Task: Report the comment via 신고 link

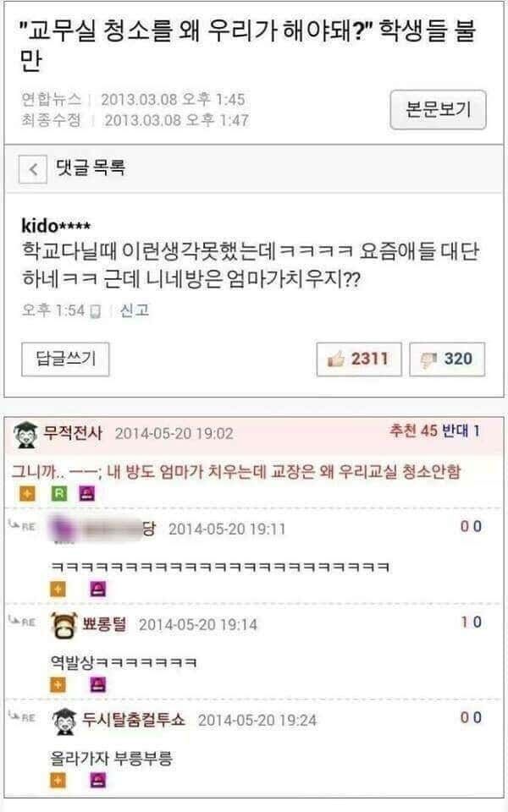Action: [x=135, y=310]
